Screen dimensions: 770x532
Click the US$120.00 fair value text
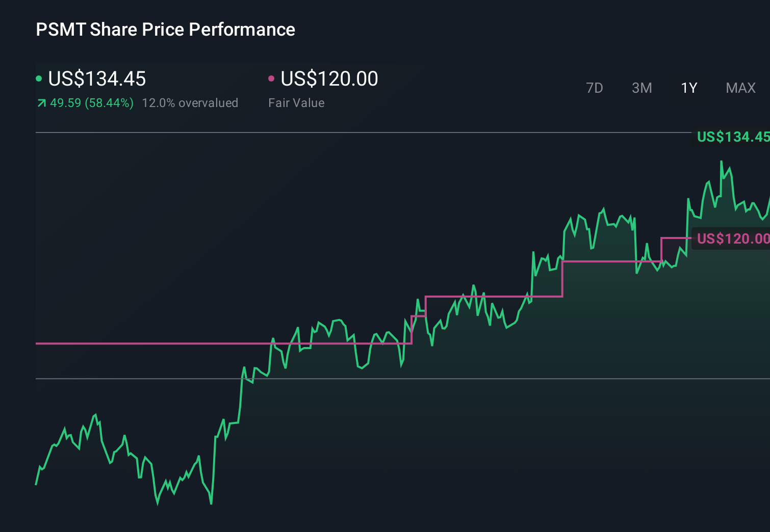[x=329, y=78]
